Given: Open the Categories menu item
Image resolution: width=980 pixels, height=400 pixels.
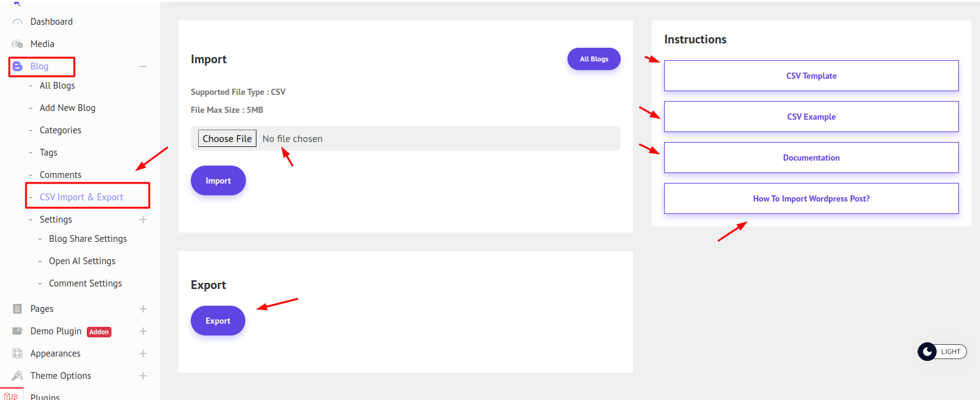Looking at the screenshot, I should pyautogui.click(x=60, y=130).
